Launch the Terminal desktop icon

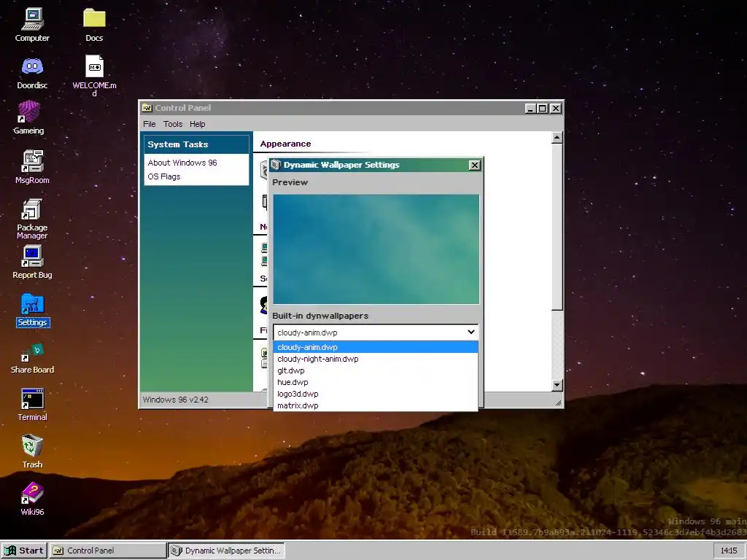click(32, 405)
